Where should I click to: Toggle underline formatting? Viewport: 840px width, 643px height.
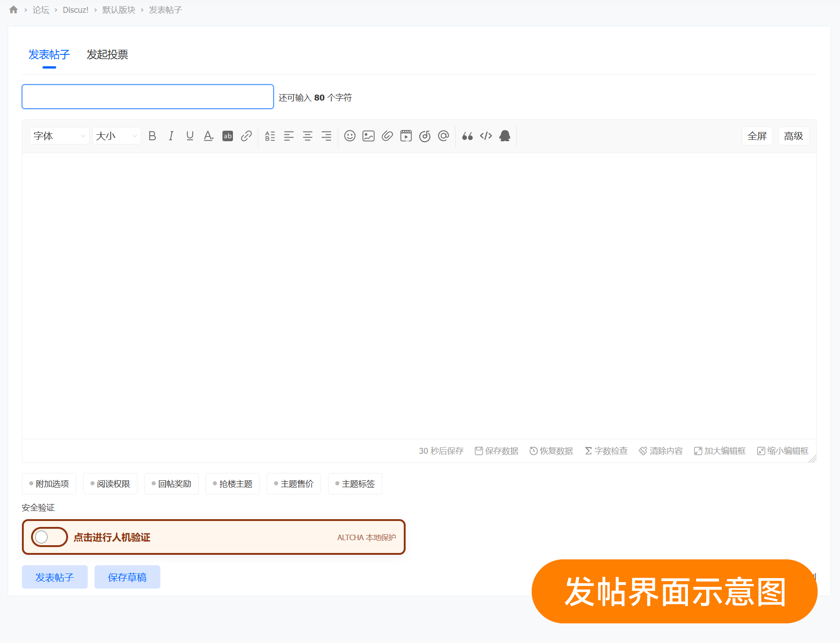[x=190, y=136]
